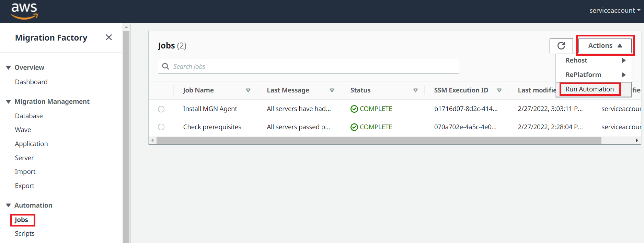The image size is (644, 243).
Task: Click message 'All servers passed p...'
Action: [299, 127]
